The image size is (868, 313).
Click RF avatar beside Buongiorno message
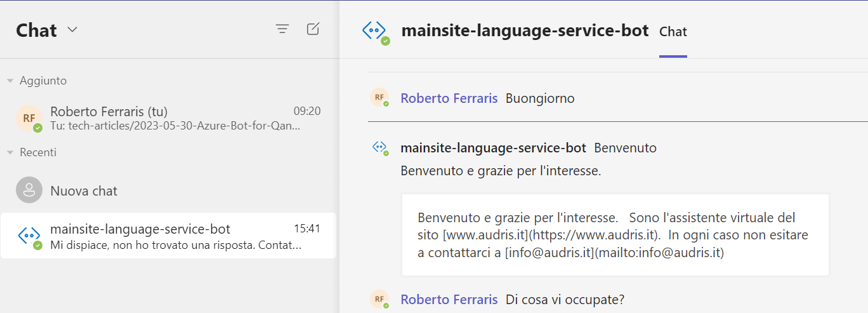[379, 97]
